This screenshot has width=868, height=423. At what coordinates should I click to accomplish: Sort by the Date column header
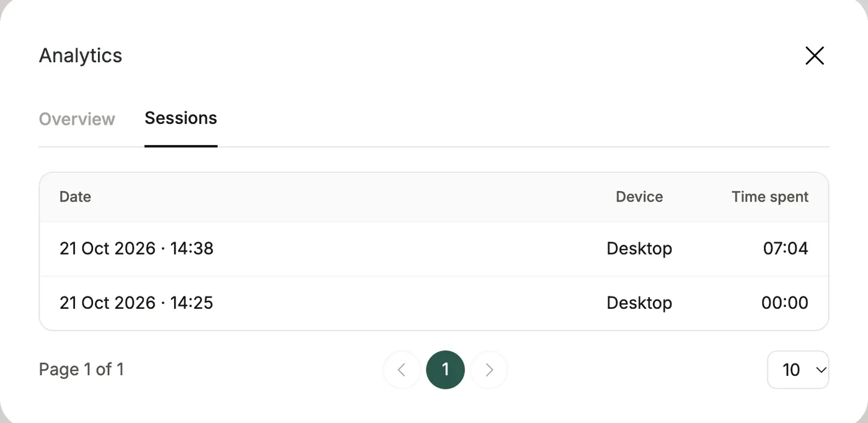pyautogui.click(x=76, y=197)
